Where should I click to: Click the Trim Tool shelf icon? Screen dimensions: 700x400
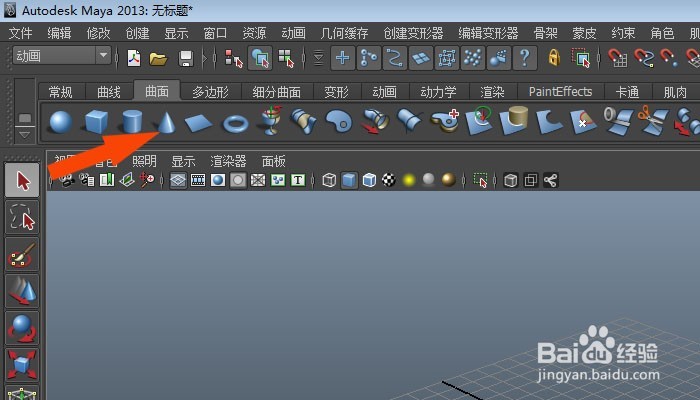pyautogui.click(x=549, y=121)
